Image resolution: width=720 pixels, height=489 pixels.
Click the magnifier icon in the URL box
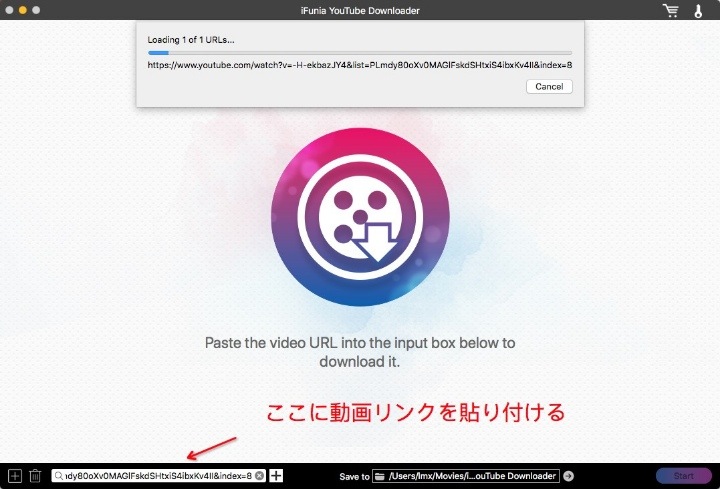tap(59, 476)
